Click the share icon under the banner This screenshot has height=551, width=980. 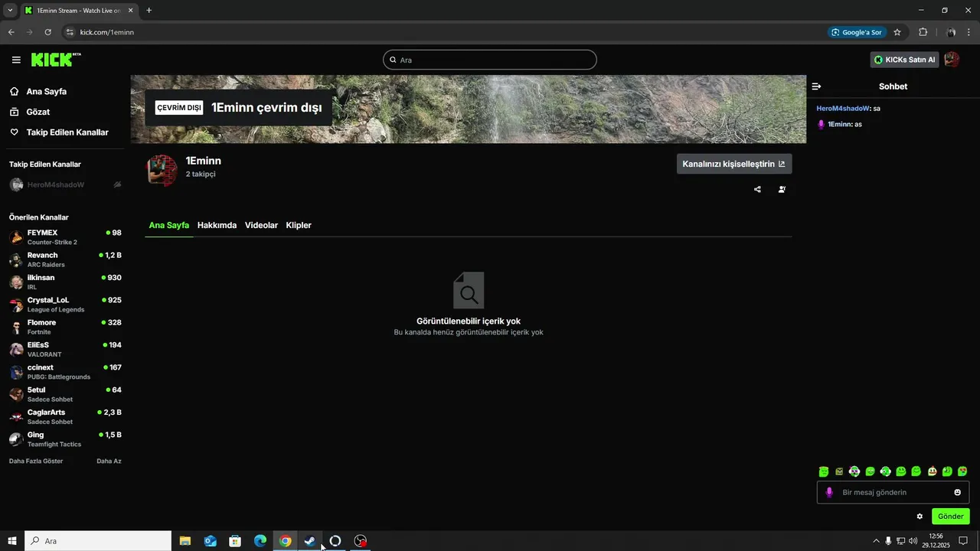pos(757,189)
